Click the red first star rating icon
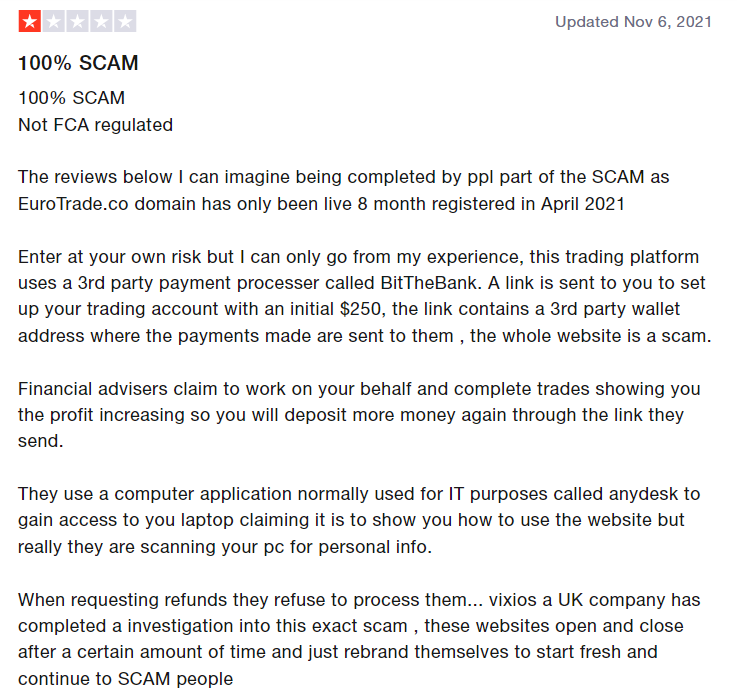Screen dimensions: 737x697 [x=30, y=21]
